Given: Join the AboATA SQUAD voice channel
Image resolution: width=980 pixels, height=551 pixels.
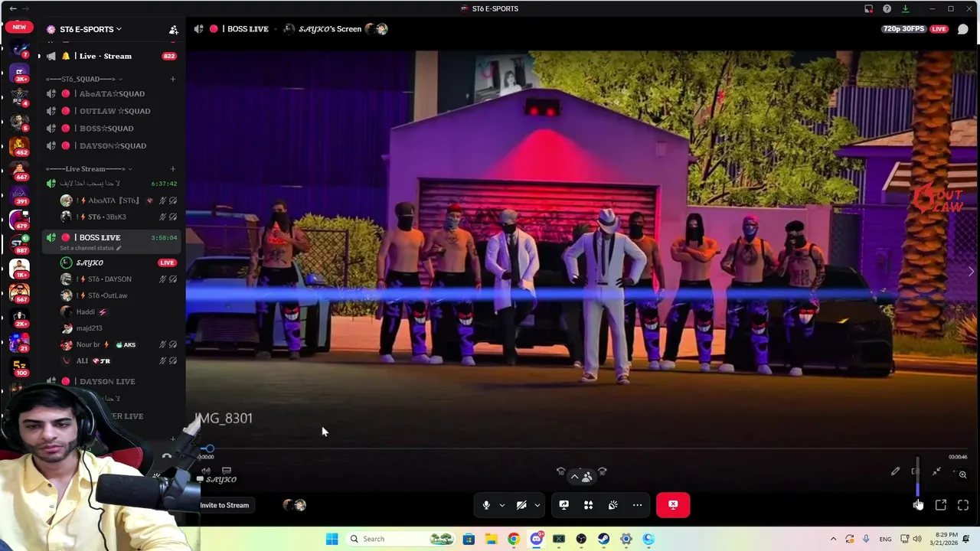Looking at the screenshot, I should click(x=112, y=94).
